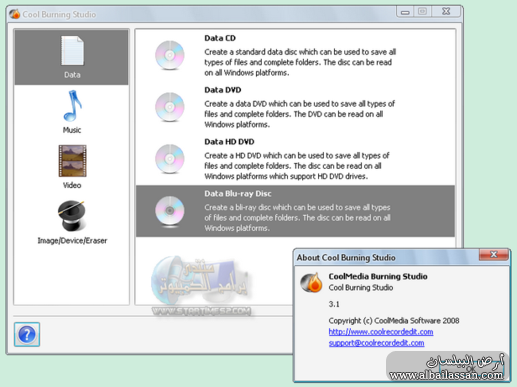This screenshot has height=387, width=517.
Task: Switch to the Video sidebar label
Action: pos(72,185)
